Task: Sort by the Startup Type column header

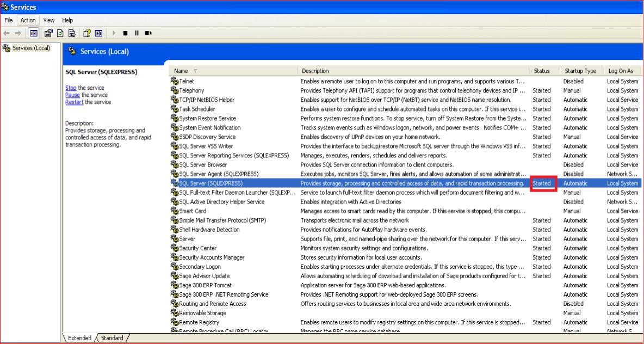Action: 581,71
